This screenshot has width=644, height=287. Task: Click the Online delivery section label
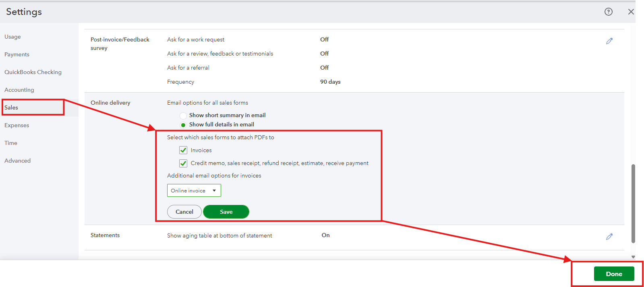pos(110,103)
